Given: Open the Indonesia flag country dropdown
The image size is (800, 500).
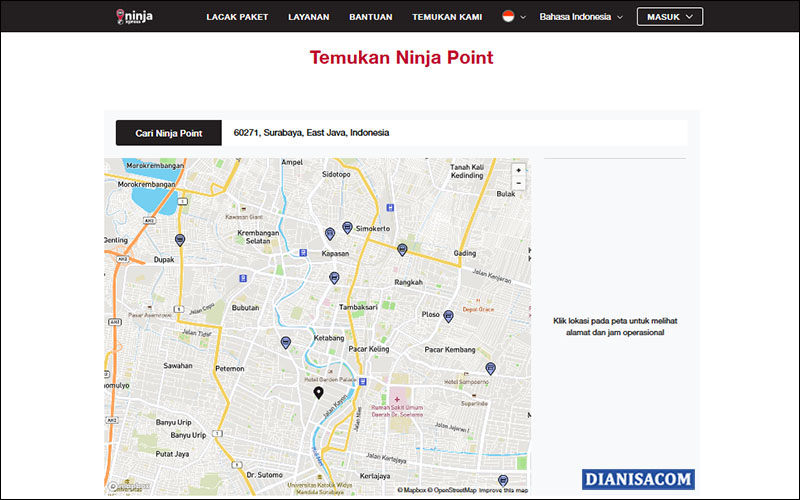Looking at the screenshot, I should (x=513, y=17).
